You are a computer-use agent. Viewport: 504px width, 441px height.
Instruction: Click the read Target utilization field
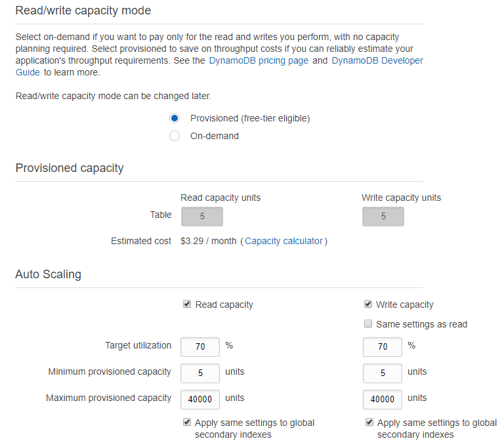coord(200,347)
